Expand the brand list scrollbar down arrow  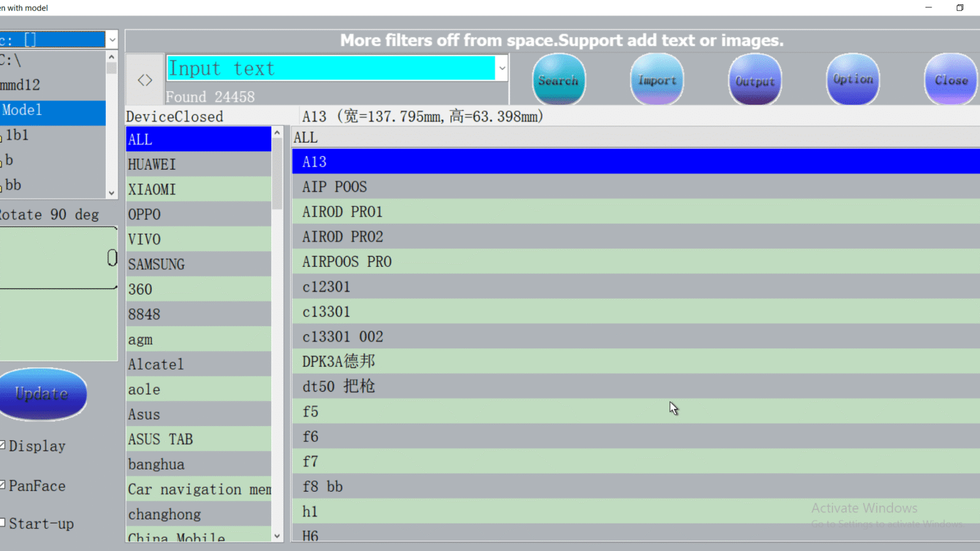tap(277, 535)
